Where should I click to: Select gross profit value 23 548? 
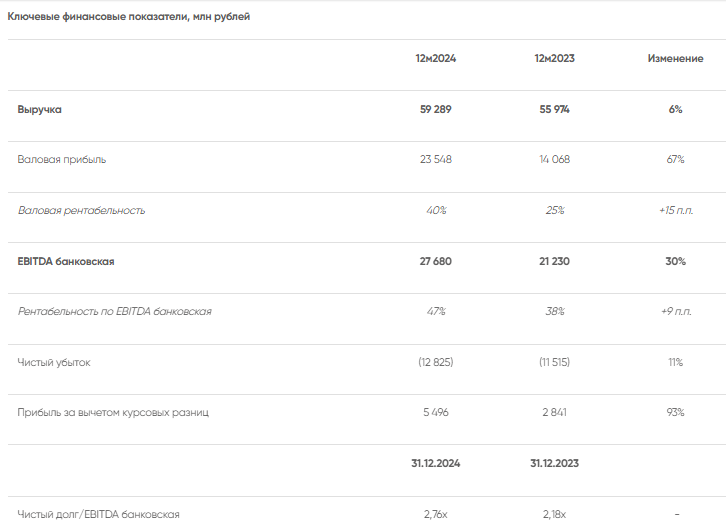pos(435,159)
